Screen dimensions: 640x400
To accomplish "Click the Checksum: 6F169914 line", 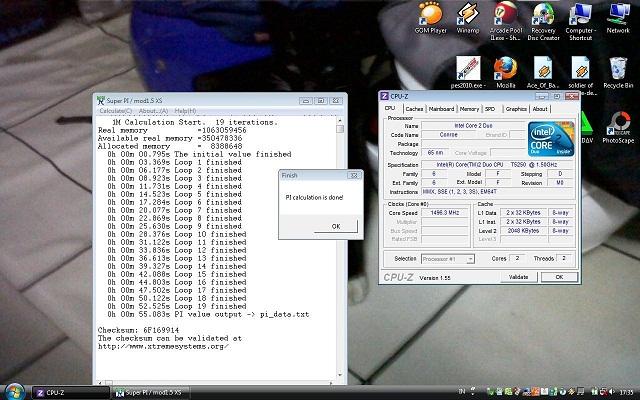I will pyautogui.click(x=138, y=330).
